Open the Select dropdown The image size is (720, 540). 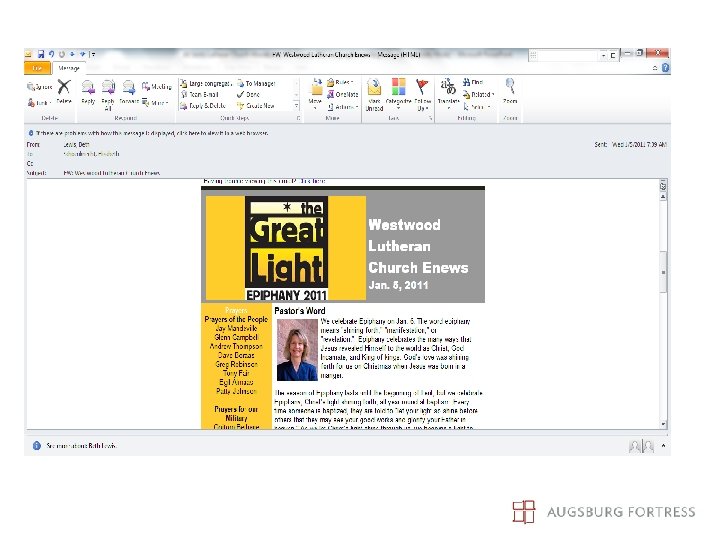pos(477,107)
